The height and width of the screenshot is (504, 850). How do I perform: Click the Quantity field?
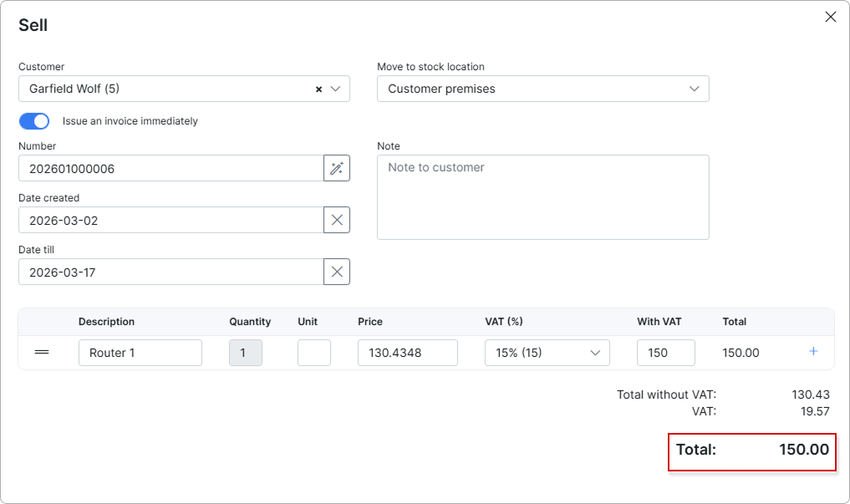[246, 353]
